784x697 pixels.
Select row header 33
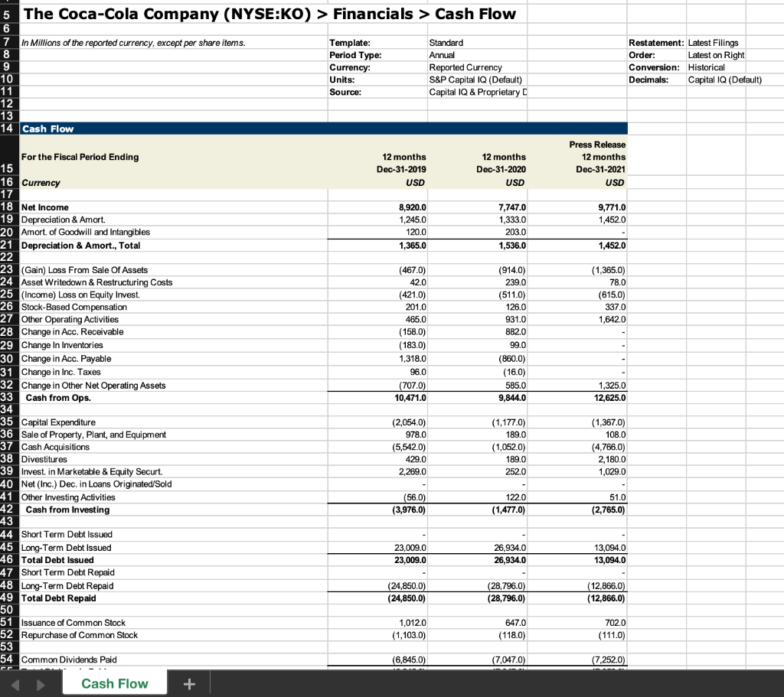[x=8, y=398]
